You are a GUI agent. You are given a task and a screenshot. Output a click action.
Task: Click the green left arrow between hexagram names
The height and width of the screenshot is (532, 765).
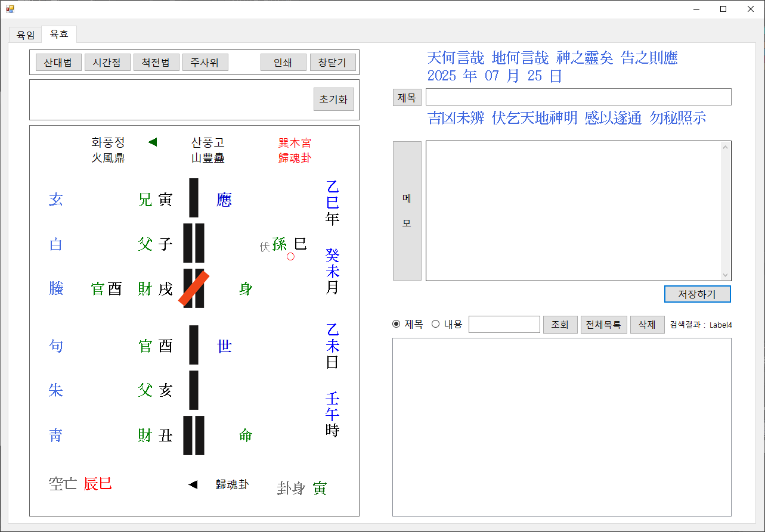coord(153,142)
